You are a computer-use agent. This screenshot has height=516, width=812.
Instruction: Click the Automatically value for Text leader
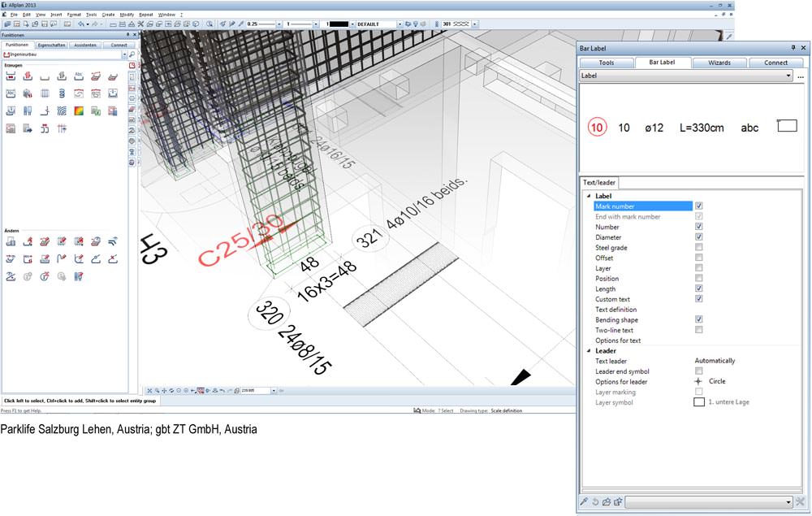tap(715, 361)
